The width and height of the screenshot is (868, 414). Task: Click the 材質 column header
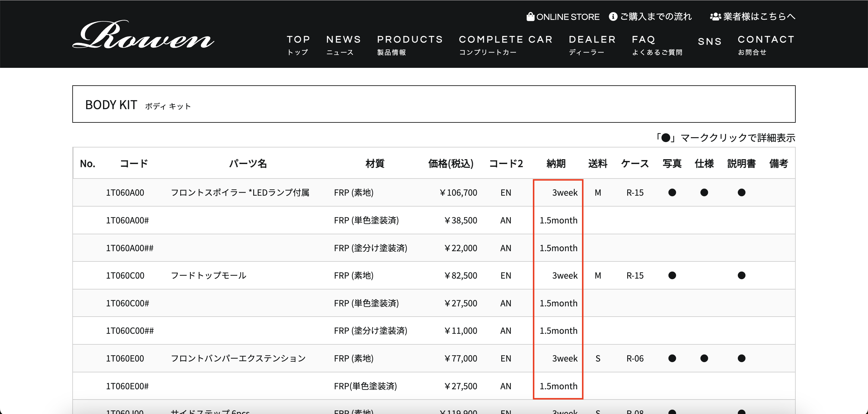375,163
